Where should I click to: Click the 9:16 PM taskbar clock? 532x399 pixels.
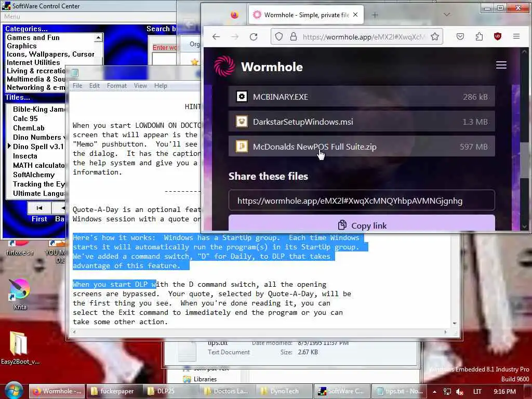point(504,392)
